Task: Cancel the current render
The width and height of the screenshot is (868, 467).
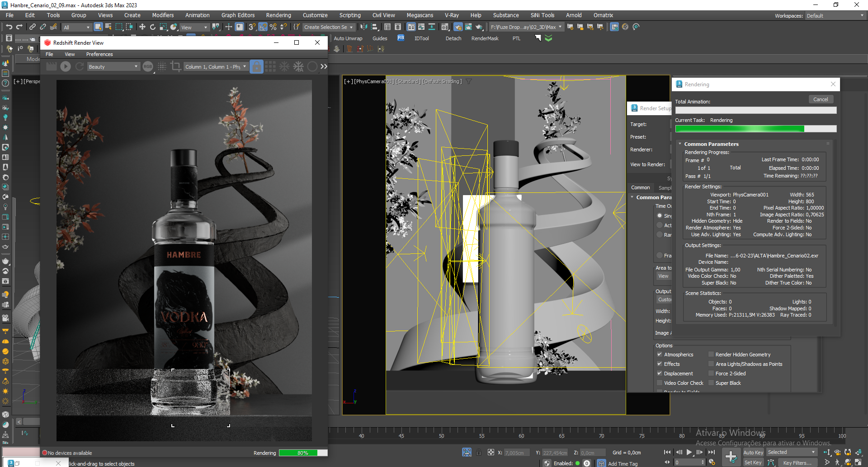Action: tap(821, 99)
